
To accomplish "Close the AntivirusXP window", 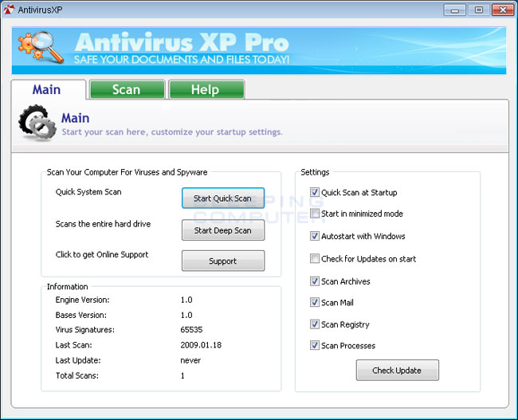I will (x=503, y=10).
